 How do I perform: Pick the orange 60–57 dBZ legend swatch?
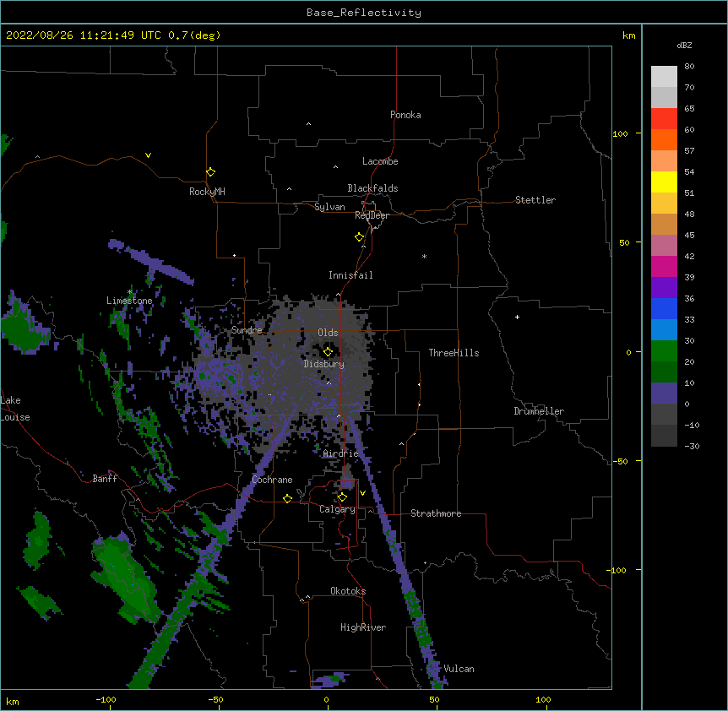coord(664,139)
